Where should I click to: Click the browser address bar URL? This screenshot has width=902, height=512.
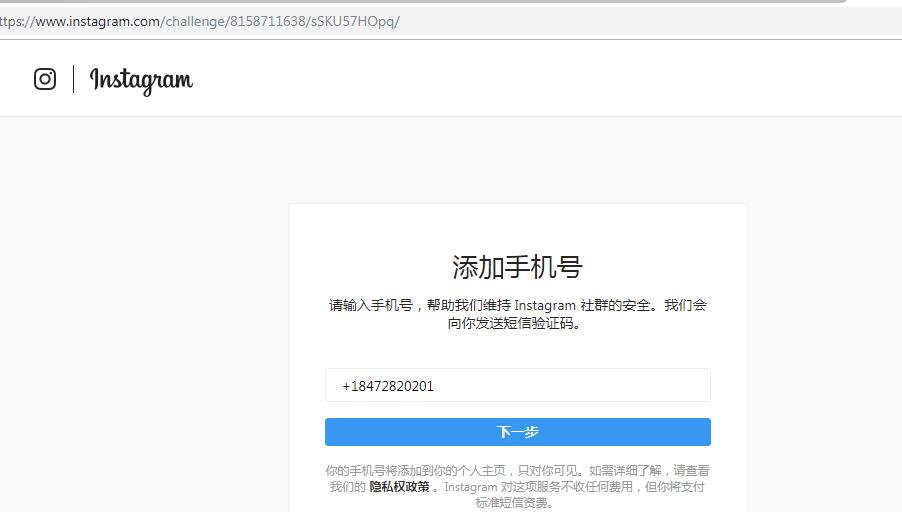[200, 21]
